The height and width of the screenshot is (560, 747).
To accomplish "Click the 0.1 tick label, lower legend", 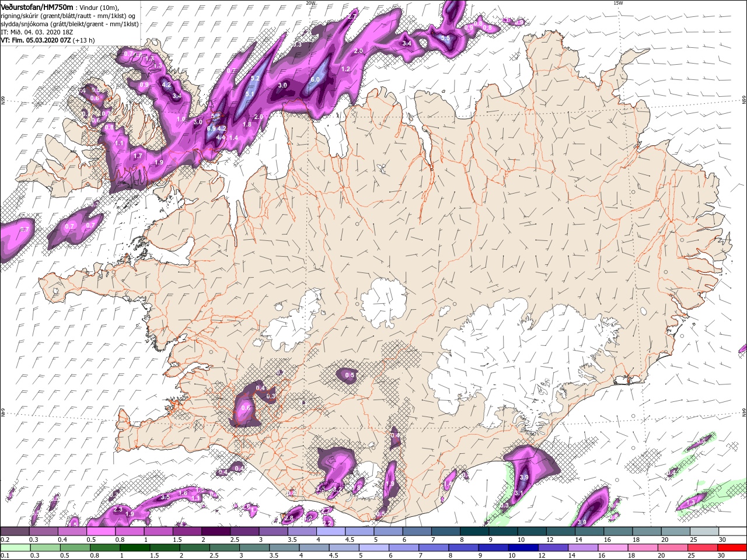I will [x=5, y=555].
